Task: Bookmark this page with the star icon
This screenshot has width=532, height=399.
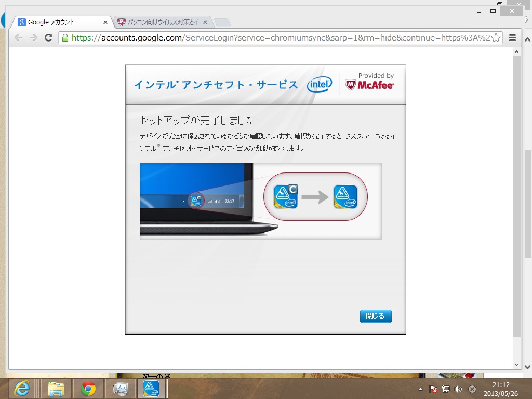Action: [496, 37]
